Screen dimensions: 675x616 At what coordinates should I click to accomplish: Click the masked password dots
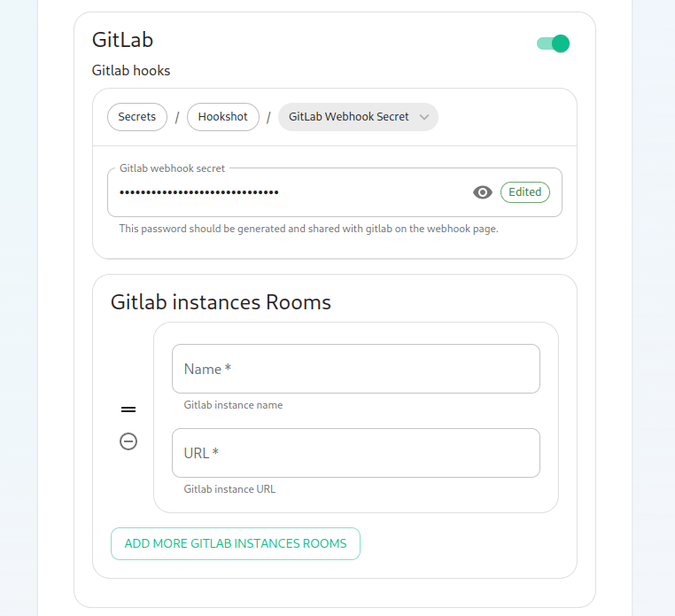199,192
